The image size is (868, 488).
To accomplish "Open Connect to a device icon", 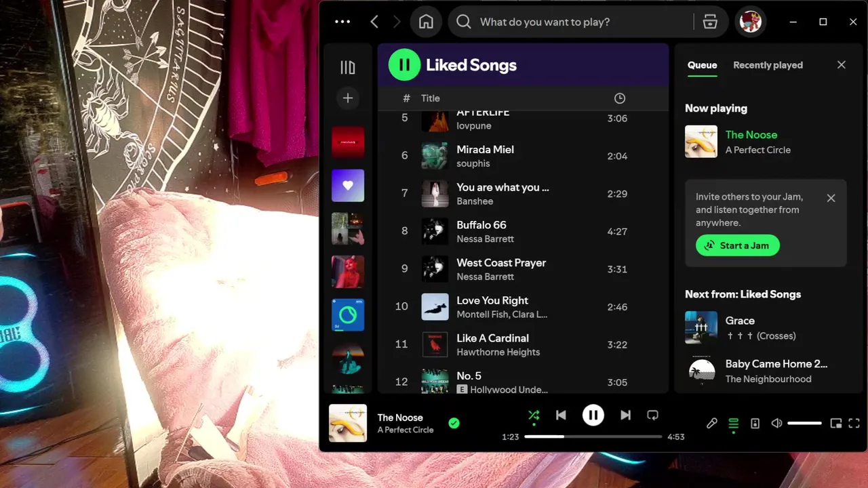I will click(x=755, y=424).
